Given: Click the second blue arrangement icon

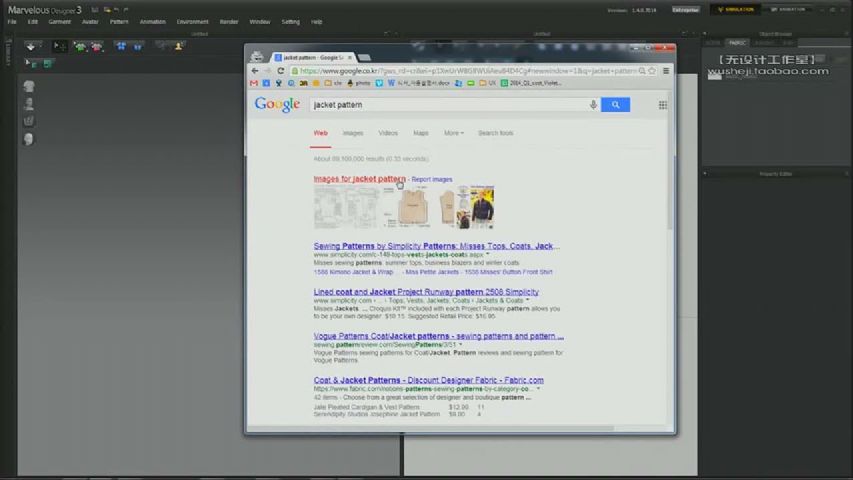Looking at the screenshot, I should pos(138,47).
